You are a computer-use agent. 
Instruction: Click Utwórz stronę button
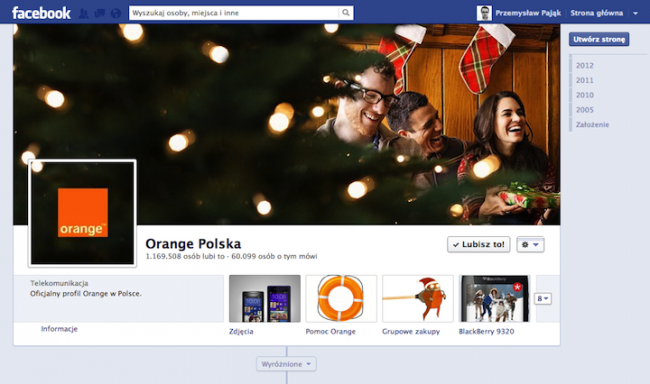599,39
